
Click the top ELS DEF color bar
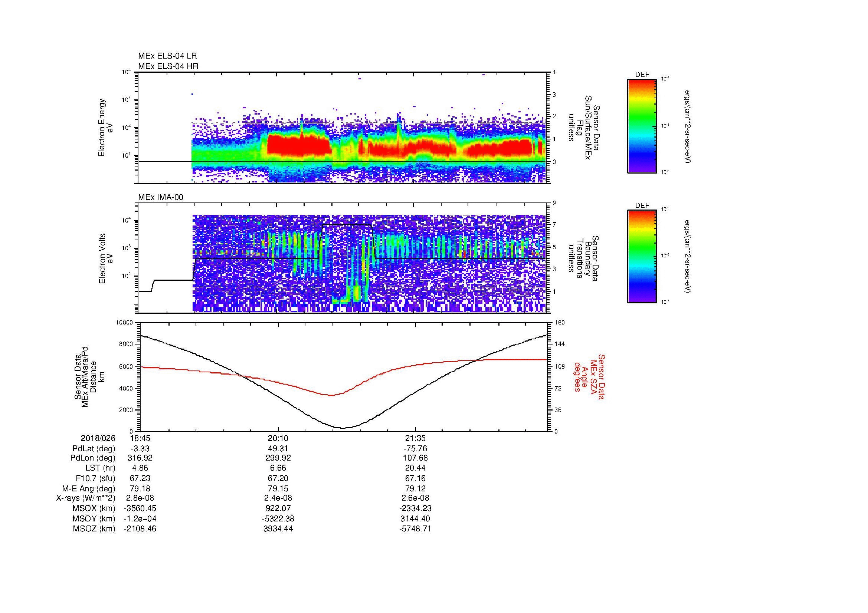pos(642,126)
